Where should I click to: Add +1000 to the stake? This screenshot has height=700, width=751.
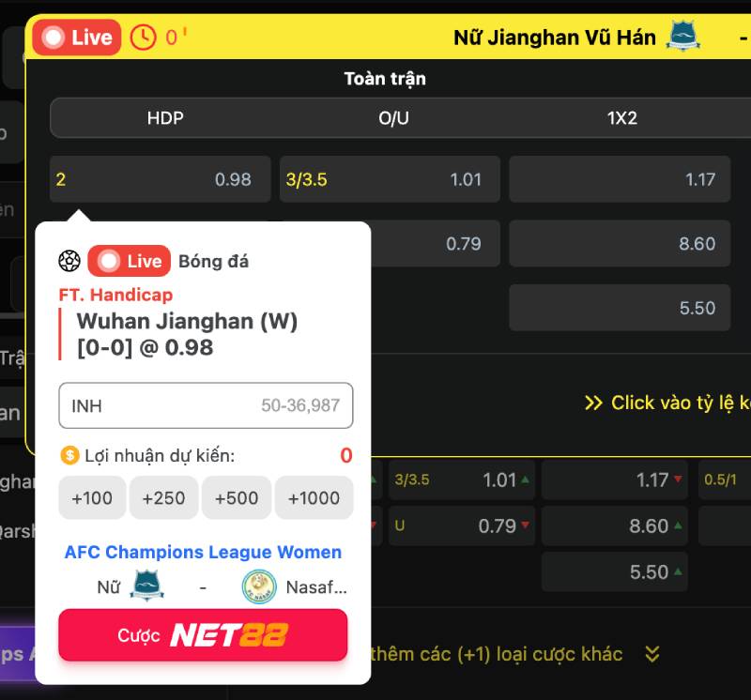pyautogui.click(x=314, y=498)
